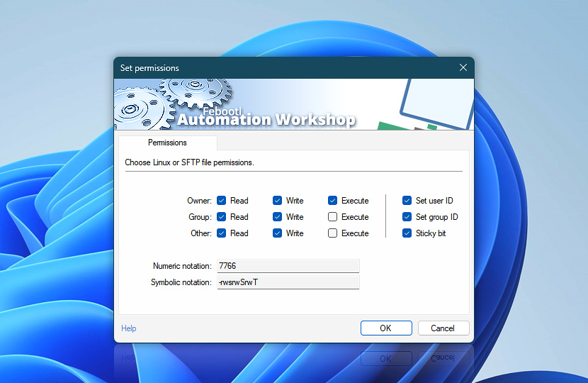Click 'Choose Linux or SFTP file permissions' text
Image resolution: width=588 pixels, height=383 pixels.
click(x=189, y=162)
